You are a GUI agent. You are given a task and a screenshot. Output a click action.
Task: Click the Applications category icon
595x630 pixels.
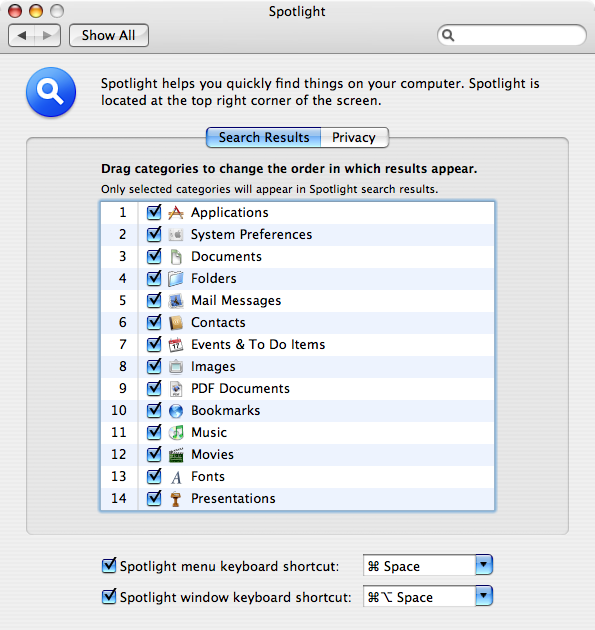176,213
